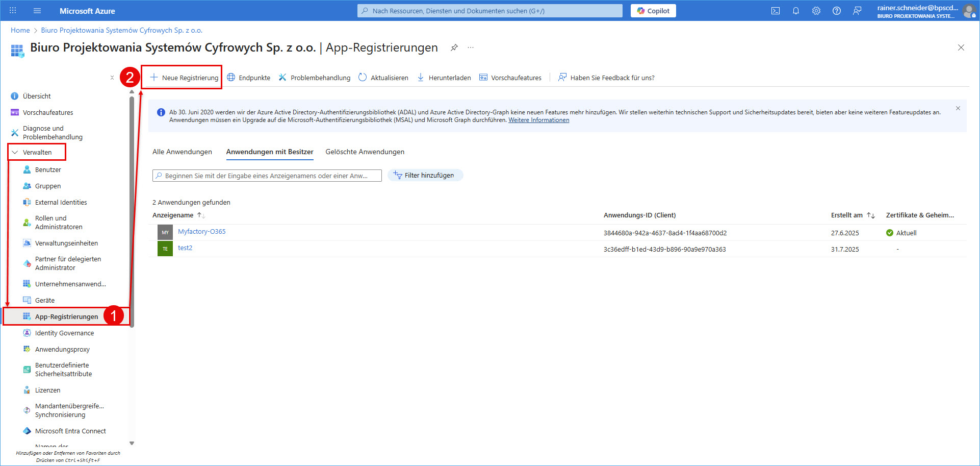Pin the App-Registrierungen blade
Viewport: 980px width, 466px height.
click(454, 47)
